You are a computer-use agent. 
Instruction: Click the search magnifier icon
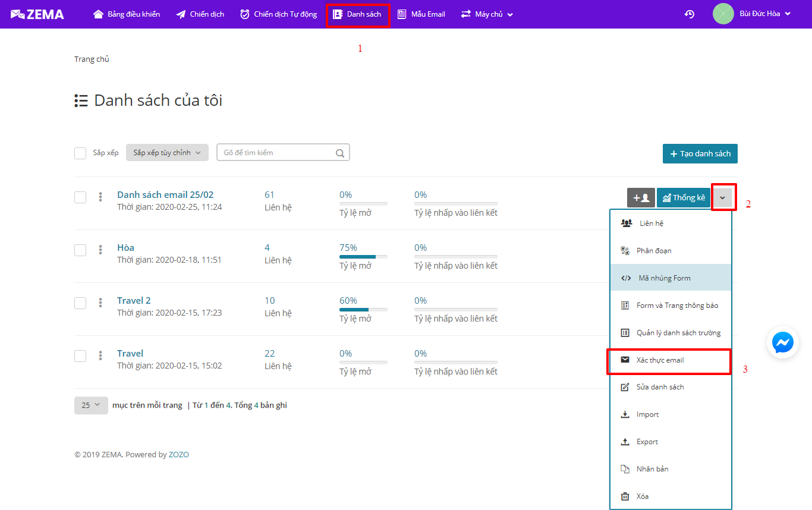click(340, 153)
